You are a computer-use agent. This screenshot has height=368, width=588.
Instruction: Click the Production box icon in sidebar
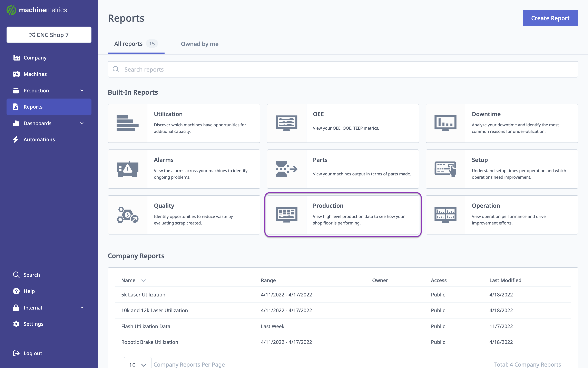[x=16, y=91]
